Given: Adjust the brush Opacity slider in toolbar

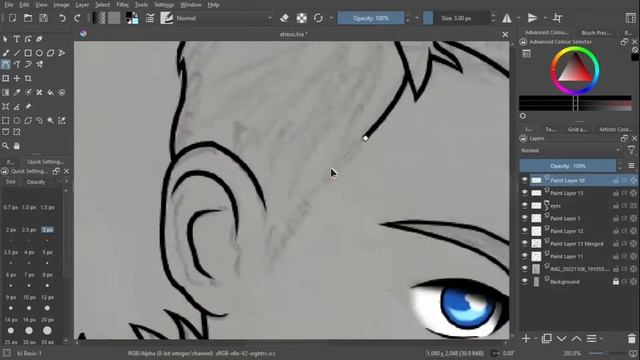Looking at the screenshot, I should [371, 18].
